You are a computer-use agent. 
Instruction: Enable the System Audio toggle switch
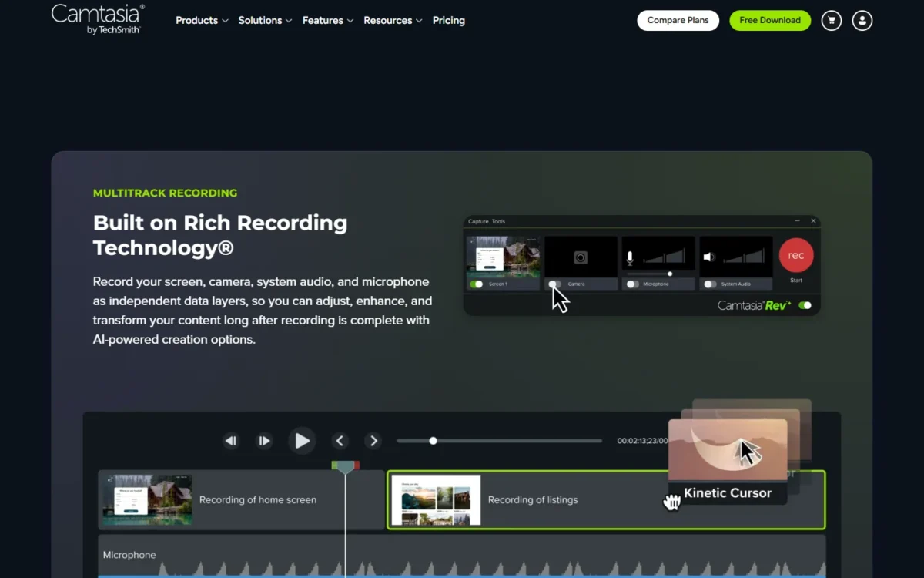[710, 284]
